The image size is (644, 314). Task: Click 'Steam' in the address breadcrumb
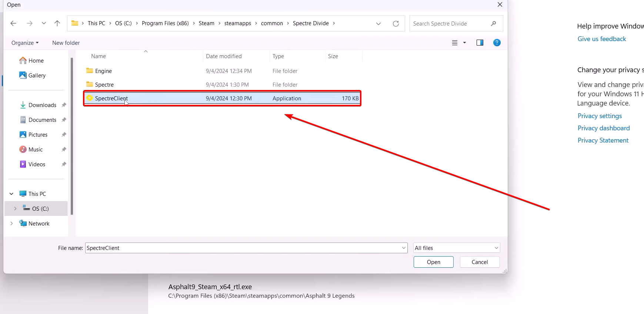[206, 23]
